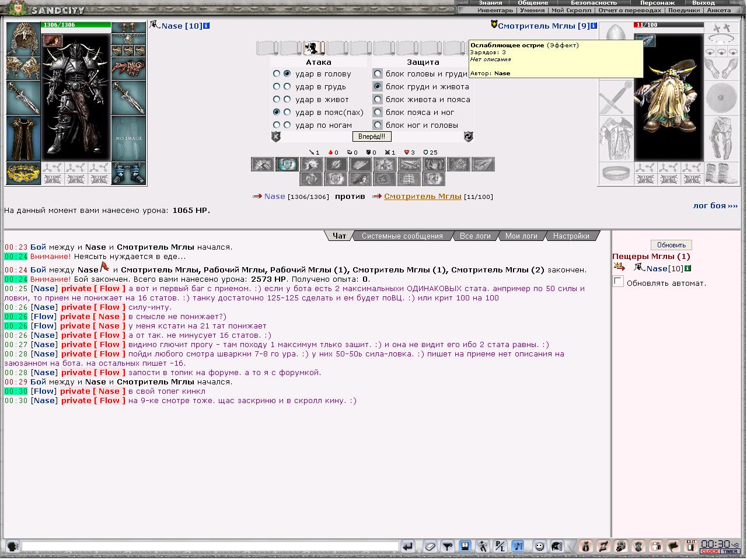The height and width of the screenshot is (560, 747).
Task: Click the EXIT door icon
Action: coord(691,546)
